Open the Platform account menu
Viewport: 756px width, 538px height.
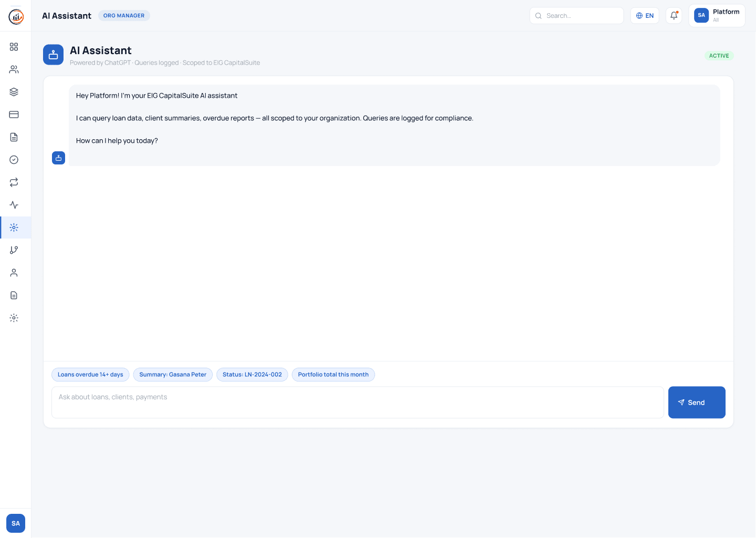(717, 15)
